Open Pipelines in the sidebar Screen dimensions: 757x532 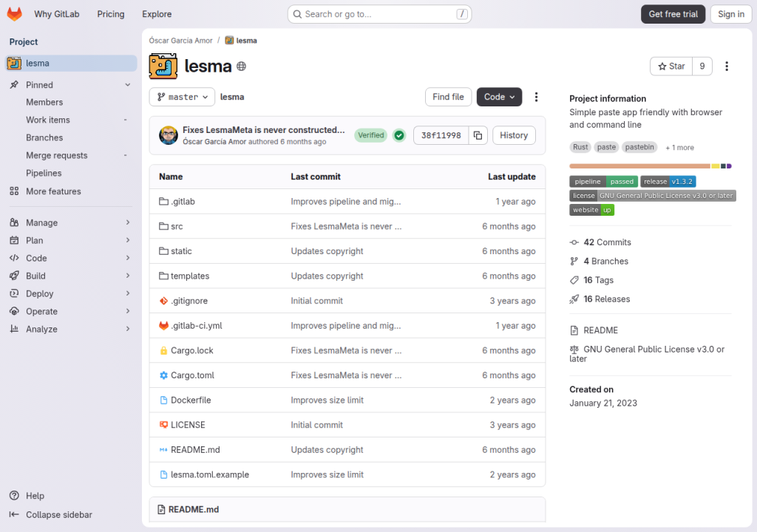pos(44,174)
